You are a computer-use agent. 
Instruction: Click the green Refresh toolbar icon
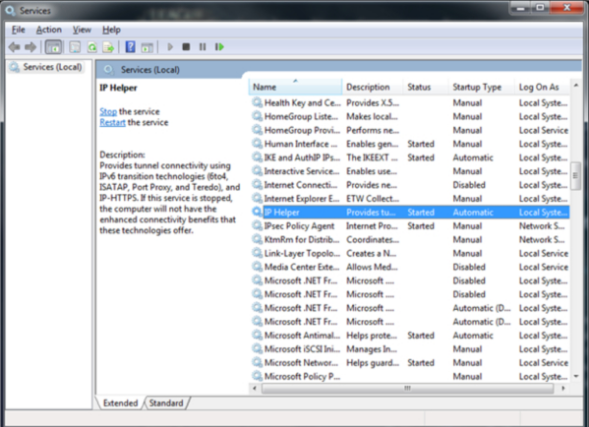92,47
